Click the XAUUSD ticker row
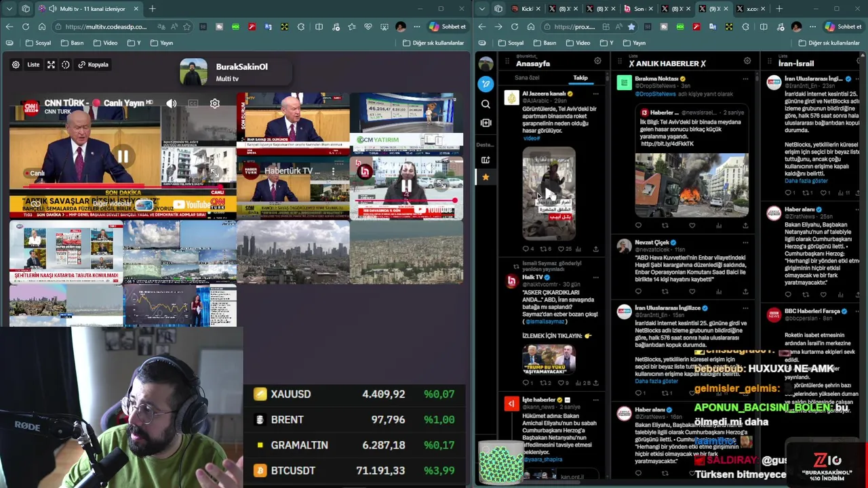The image size is (868, 488). (x=354, y=394)
